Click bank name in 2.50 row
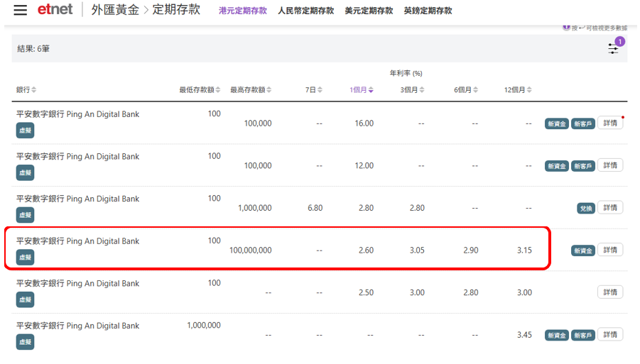The image size is (640, 364). click(x=77, y=284)
